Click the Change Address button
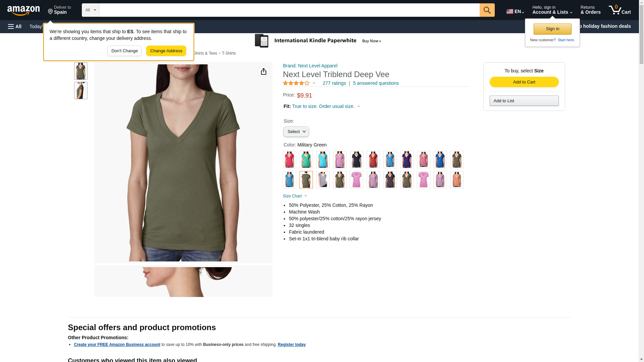Screen dimensions: 644x362 click(x=166, y=51)
